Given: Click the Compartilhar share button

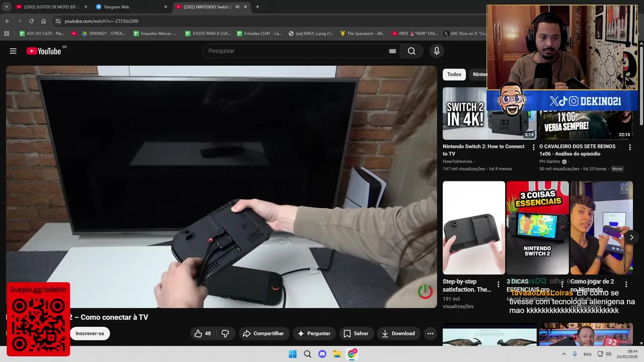Looking at the screenshot, I should click(x=264, y=333).
